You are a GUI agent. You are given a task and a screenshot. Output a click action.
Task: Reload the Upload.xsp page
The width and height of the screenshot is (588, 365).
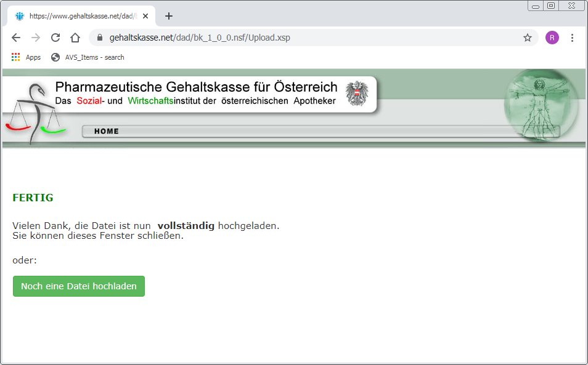point(55,38)
